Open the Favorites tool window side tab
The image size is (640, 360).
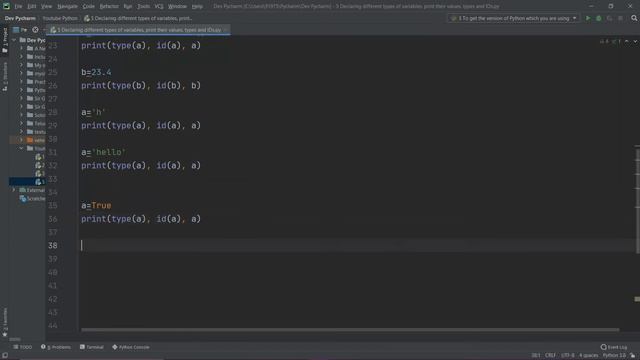click(5, 322)
